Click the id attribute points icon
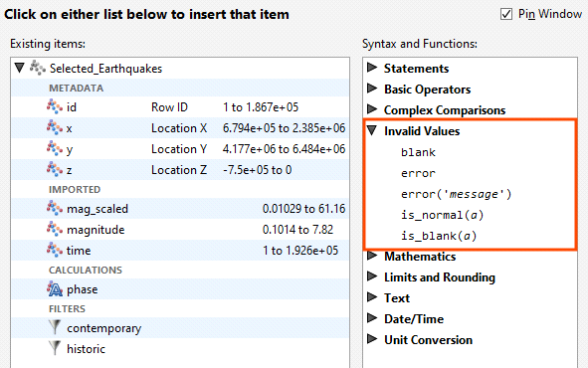The width and height of the screenshot is (588, 368). [x=55, y=106]
